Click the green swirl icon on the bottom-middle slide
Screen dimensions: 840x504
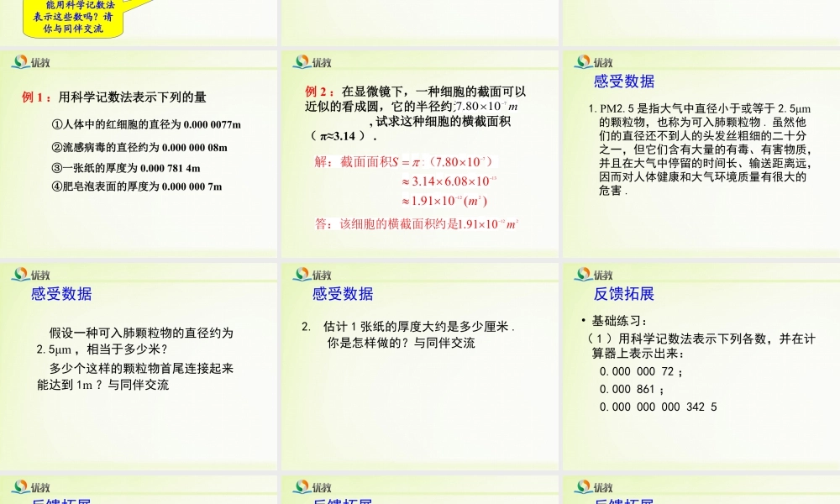tap(300, 486)
